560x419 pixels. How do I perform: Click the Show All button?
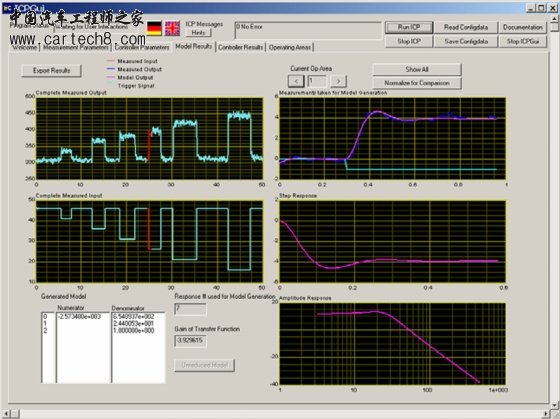tap(417, 69)
